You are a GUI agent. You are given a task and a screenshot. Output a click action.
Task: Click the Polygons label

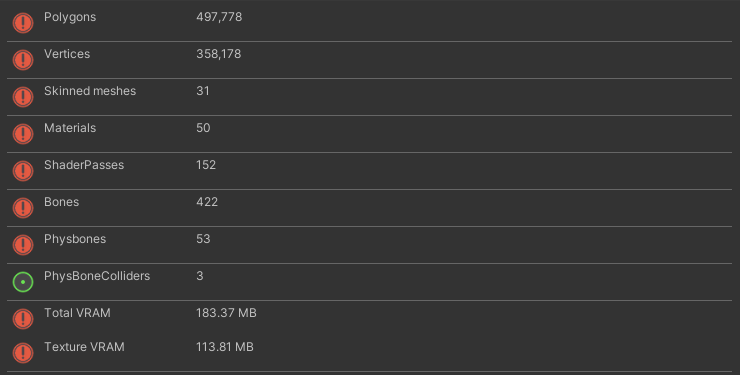click(x=70, y=17)
